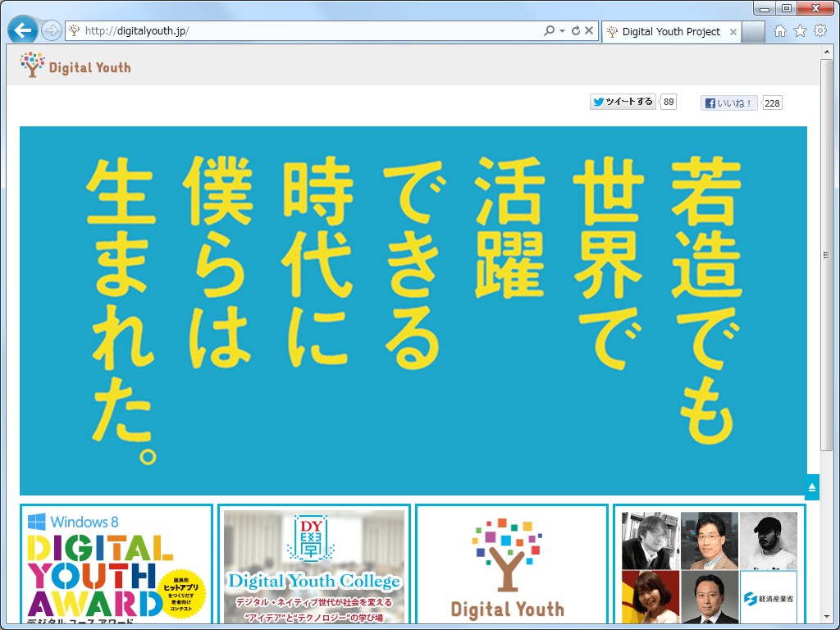Viewport: 840px width, 630px height.
Task: Open browser Tools via the gear icon
Action: pos(819,30)
